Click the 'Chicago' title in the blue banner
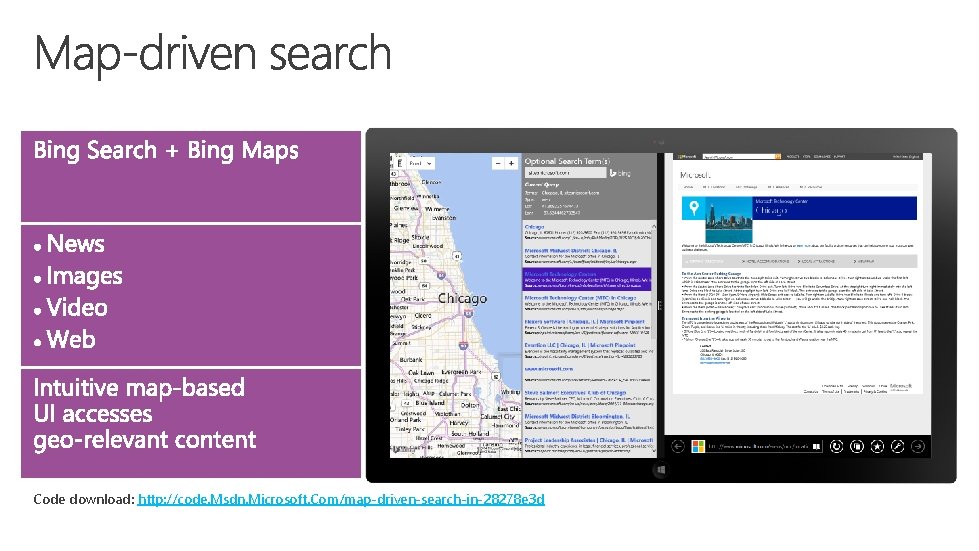Viewport: 979px width, 551px height. click(x=771, y=210)
